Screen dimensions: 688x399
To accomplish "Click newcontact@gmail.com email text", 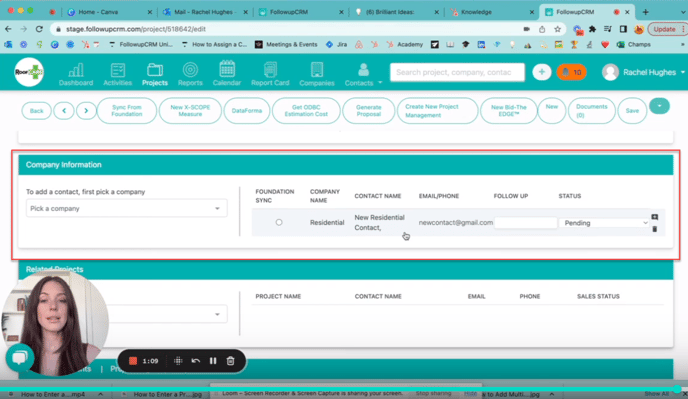I will [455, 223].
